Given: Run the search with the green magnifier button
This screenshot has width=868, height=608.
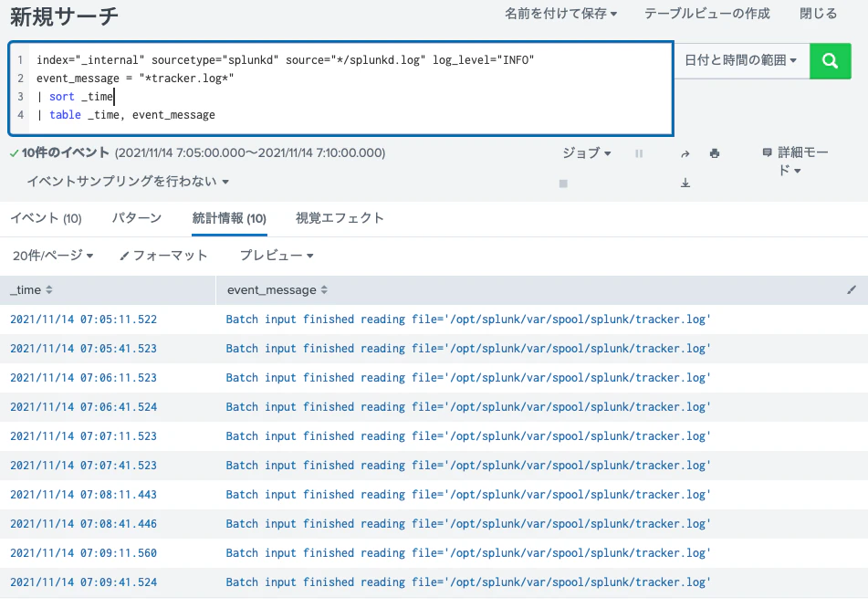Looking at the screenshot, I should [830, 61].
